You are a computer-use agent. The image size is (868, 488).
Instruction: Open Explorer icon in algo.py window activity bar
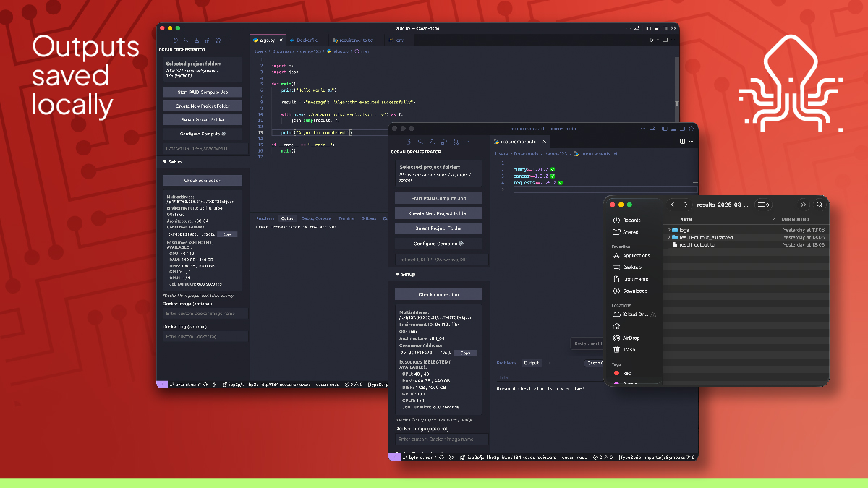click(x=176, y=40)
